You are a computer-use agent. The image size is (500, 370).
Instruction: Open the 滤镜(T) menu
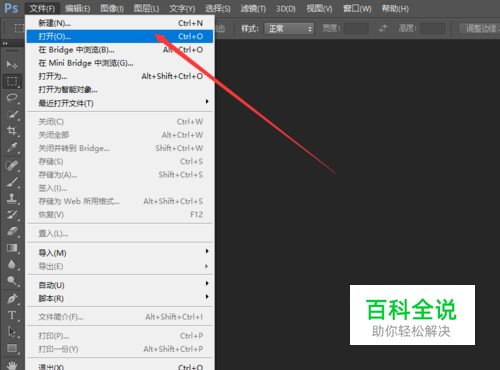pyautogui.click(x=253, y=8)
